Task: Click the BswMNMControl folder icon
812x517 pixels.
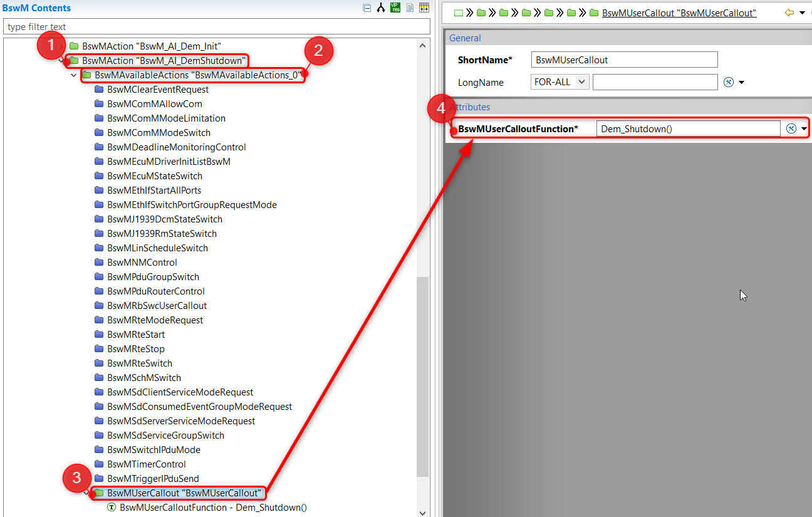Action: (x=99, y=262)
